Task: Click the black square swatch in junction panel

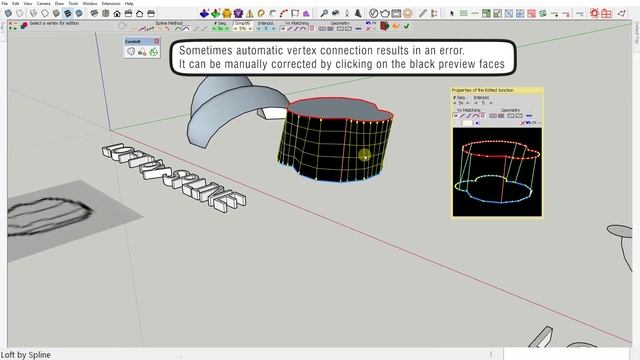Action: [477, 123]
